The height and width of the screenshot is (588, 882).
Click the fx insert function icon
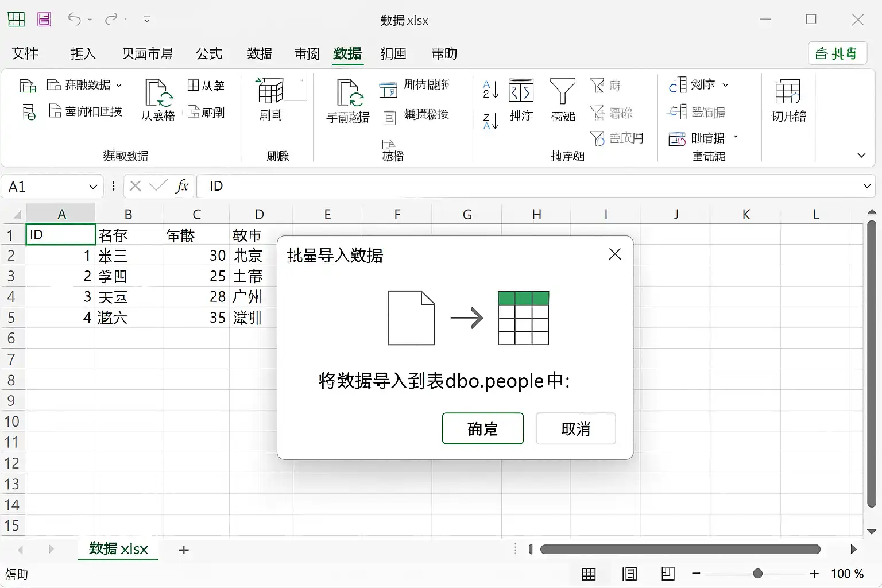coord(182,186)
